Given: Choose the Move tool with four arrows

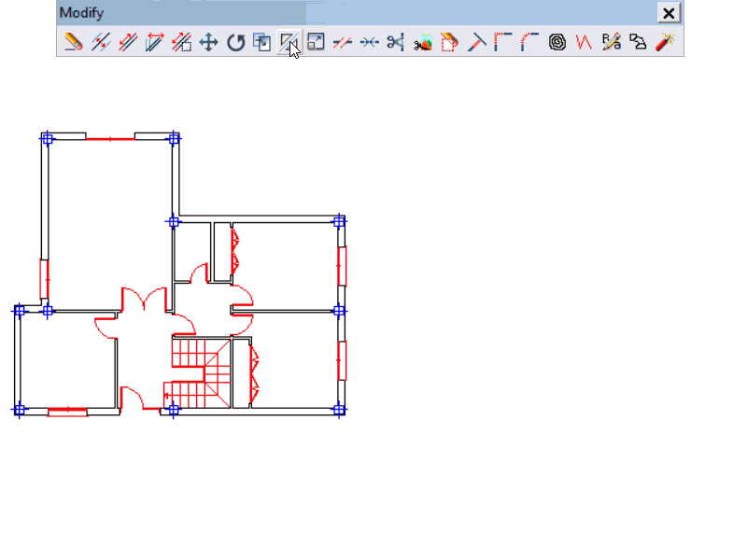Looking at the screenshot, I should [x=209, y=42].
